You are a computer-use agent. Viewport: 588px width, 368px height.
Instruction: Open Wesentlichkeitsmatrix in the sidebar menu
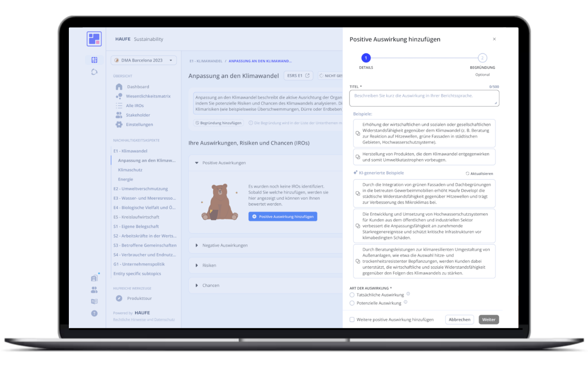148,96
